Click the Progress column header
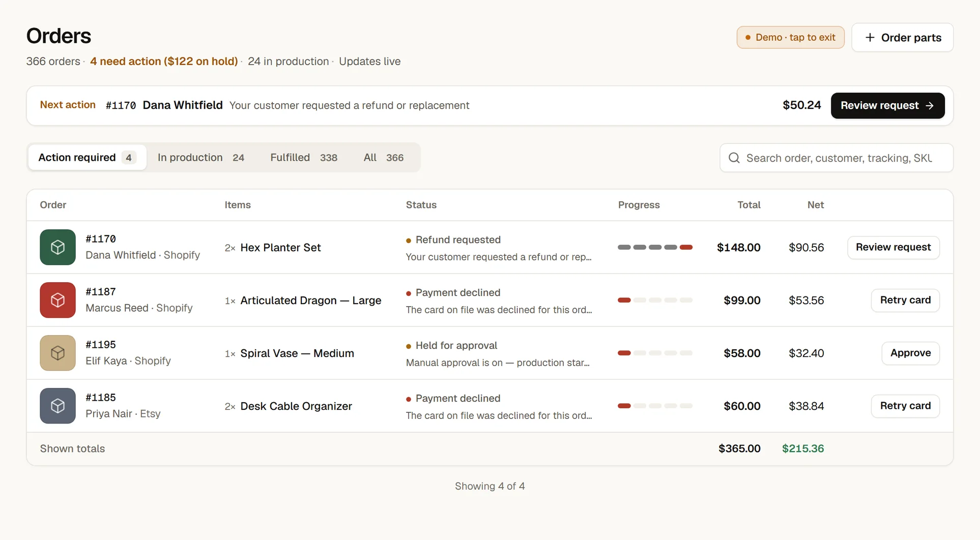The width and height of the screenshot is (980, 540). coord(639,205)
